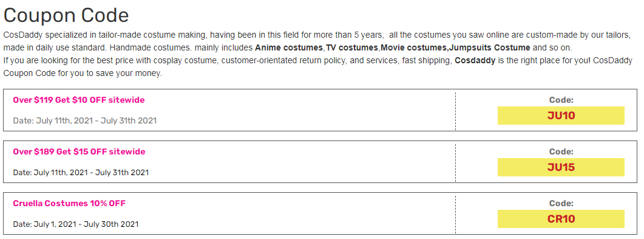Click the TV costumes bold text

352,47
